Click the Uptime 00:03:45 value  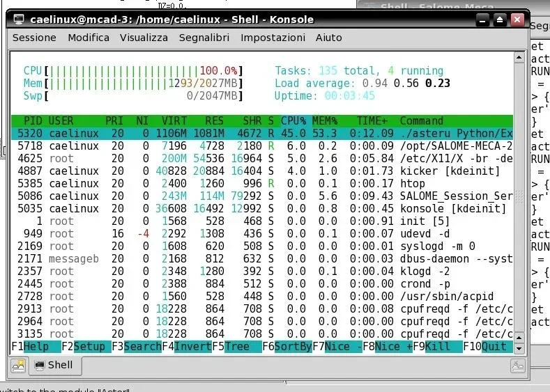click(349, 96)
